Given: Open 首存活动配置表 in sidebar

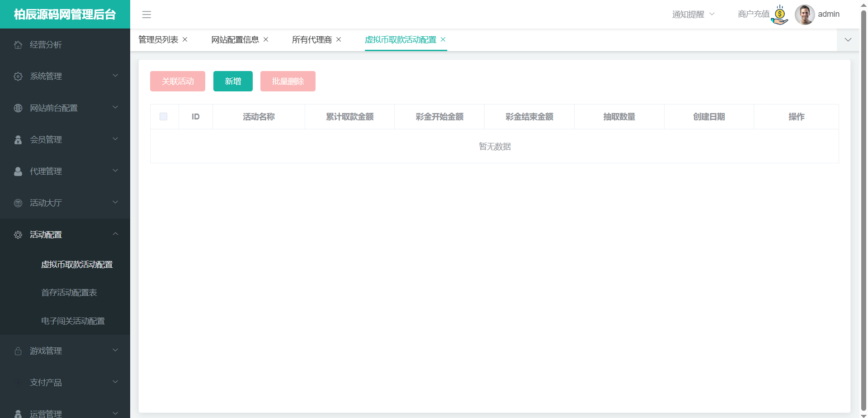Looking at the screenshot, I should click(x=69, y=293).
